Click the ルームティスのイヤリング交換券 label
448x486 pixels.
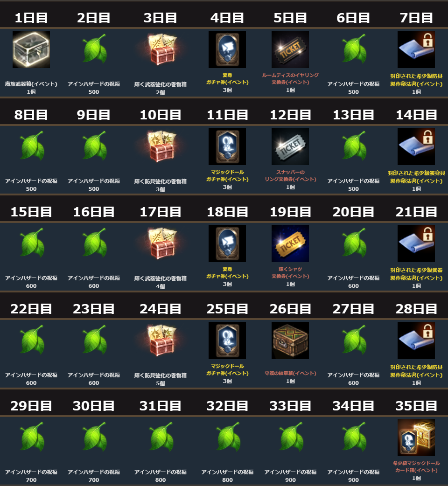coord(290,79)
